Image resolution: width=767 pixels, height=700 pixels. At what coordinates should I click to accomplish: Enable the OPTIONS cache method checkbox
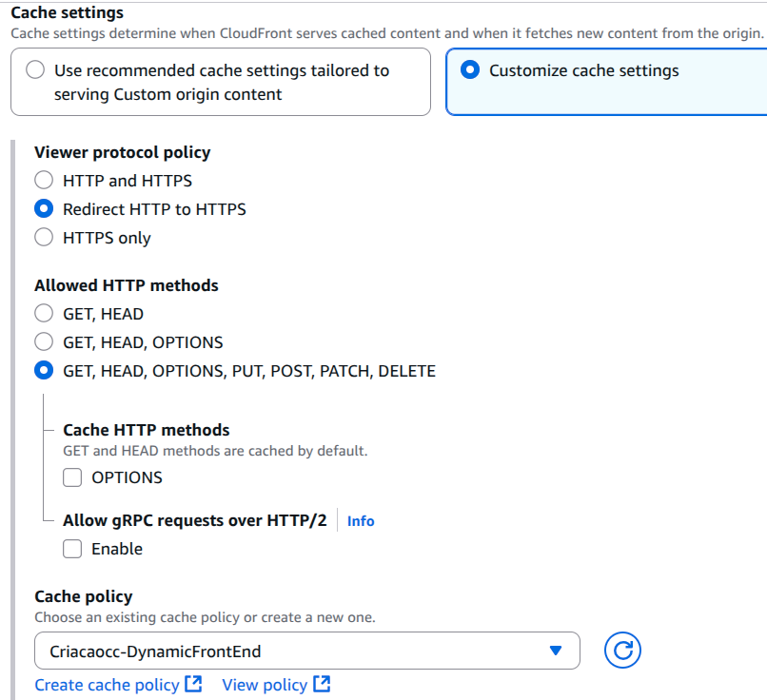[x=72, y=477]
